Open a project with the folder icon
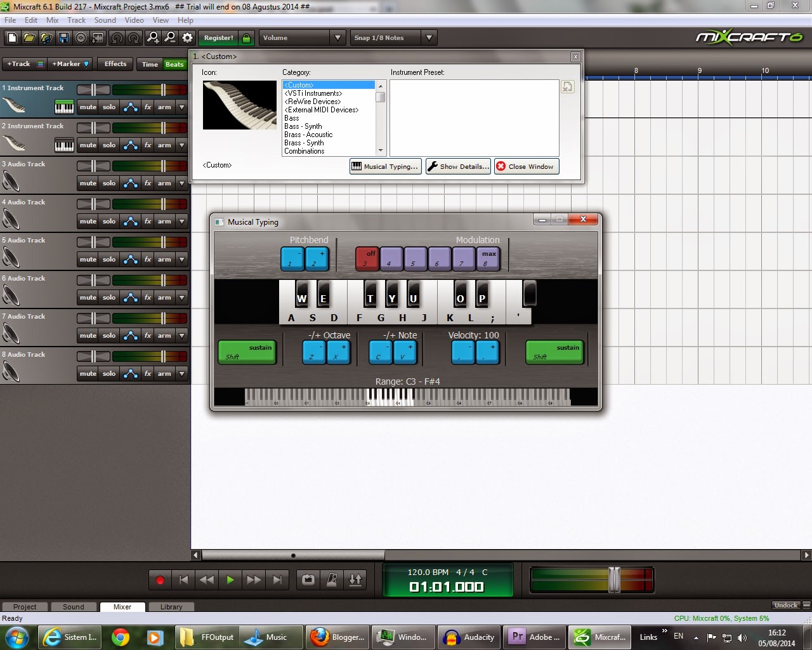Image resolution: width=812 pixels, height=650 pixels. 29,38
